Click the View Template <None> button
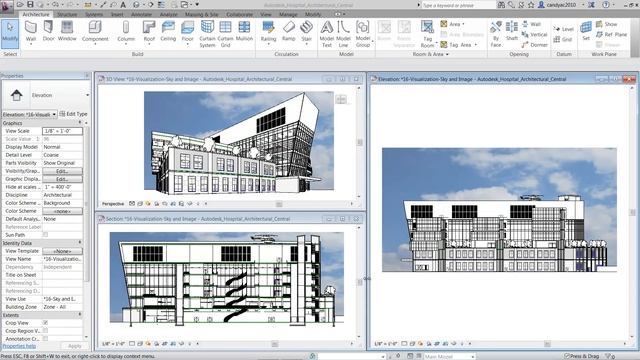Screen dimensions: 640x360 [62, 251]
